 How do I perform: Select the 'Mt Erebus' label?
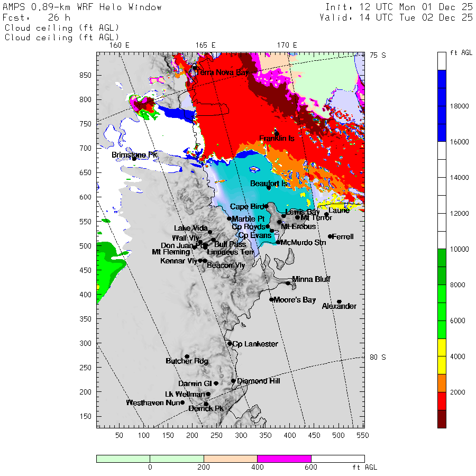pyautogui.click(x=298, y=227)
